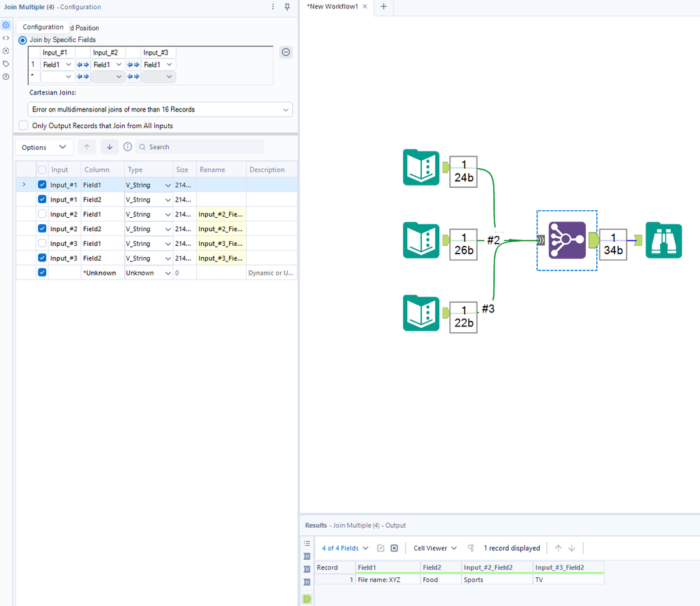Open the Annotation tag icon

point(6,64)
